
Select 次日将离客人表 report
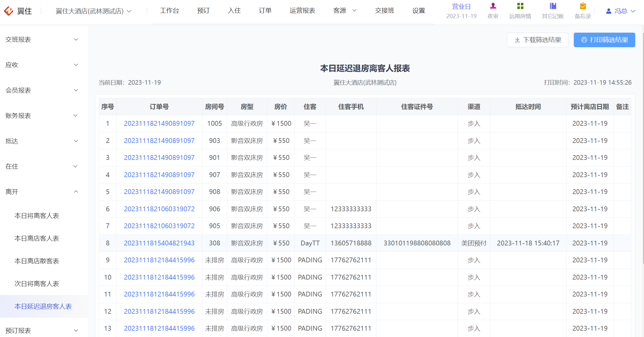point(37,284)
